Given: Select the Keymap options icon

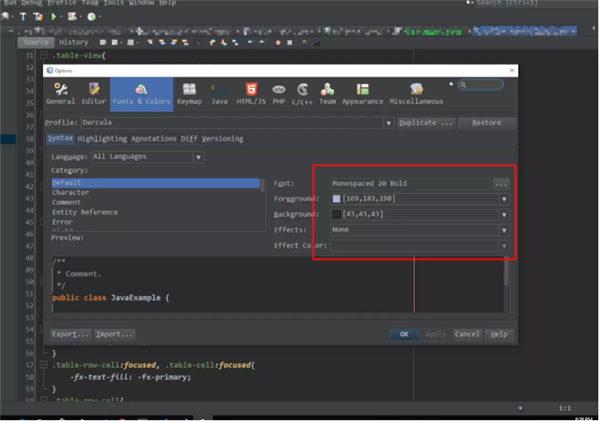Looking at the screenshot, I should 188,94.
